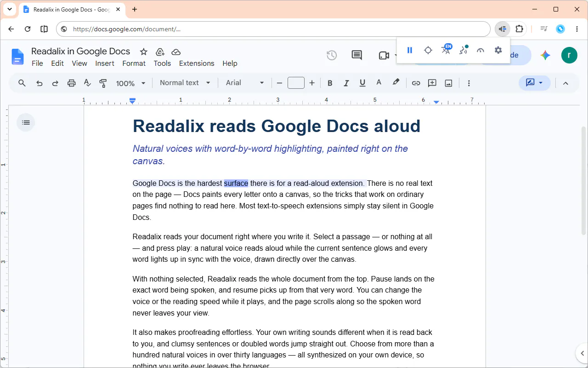Undo the last edit
The width and height of the screenshot is (588, 368).
click(x=39, y=83)
